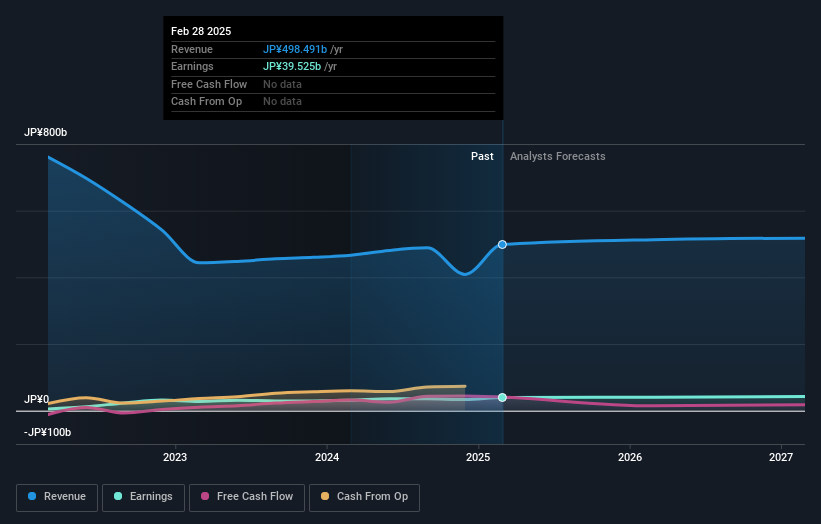Click the JP¥39.525b earnings value
821x524 pixels.
[292, 66]
